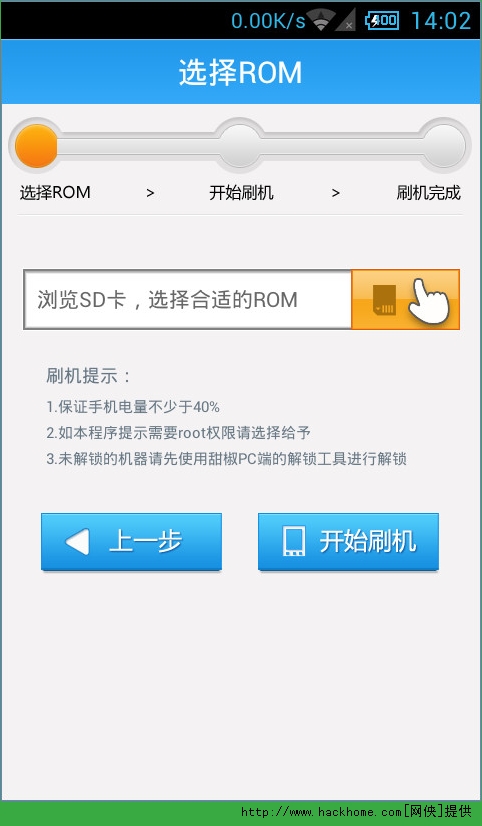Tap the Wi-Fi signal status icon
This screenshot has width=482, height=826.
321,19
